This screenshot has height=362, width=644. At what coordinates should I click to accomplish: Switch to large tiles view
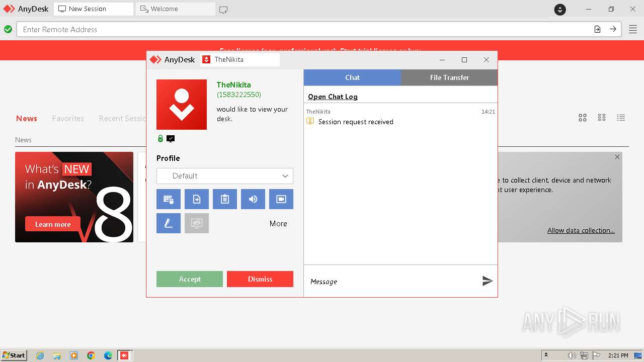[x=583, y=118]
